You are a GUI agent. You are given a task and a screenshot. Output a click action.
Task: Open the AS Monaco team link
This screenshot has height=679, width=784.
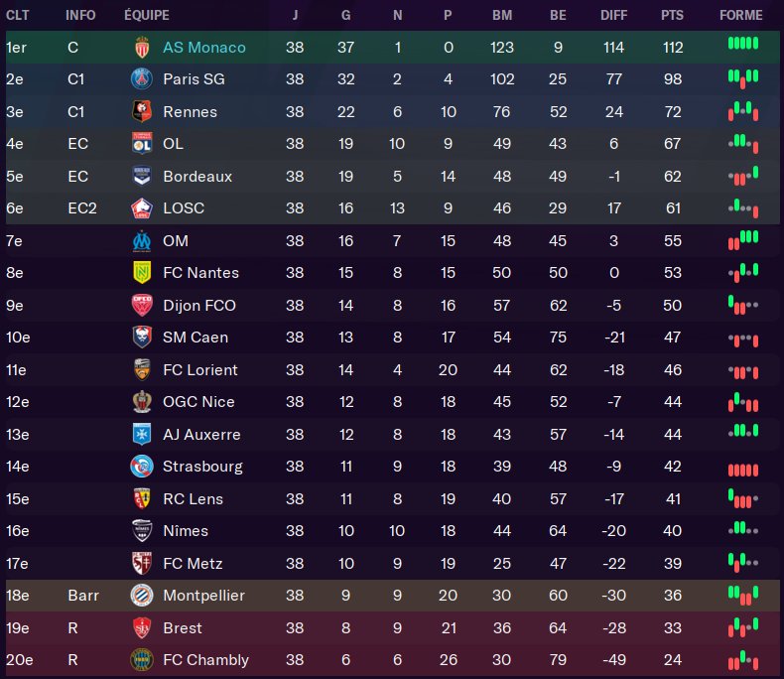click(204, 48)
